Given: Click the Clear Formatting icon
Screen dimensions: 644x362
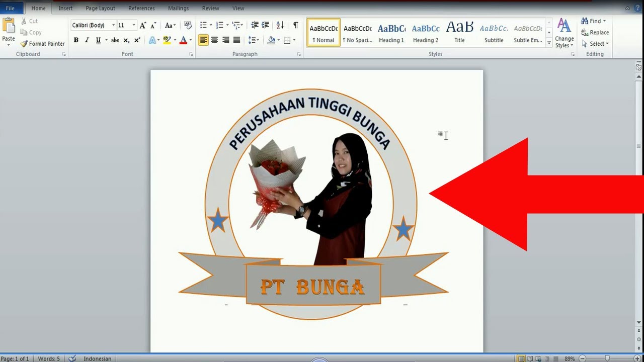Looking at the screenshot, I should click(x=188, y=25).
